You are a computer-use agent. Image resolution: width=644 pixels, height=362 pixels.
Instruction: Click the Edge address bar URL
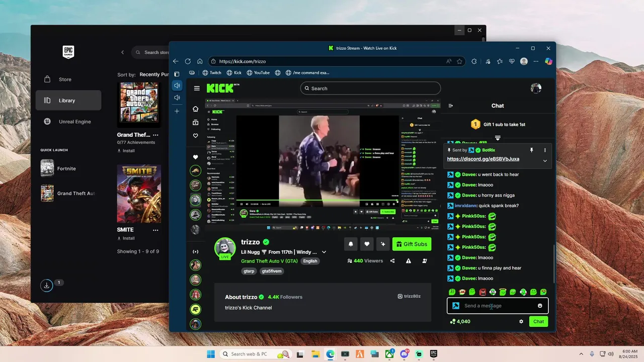tap(243, 61)
